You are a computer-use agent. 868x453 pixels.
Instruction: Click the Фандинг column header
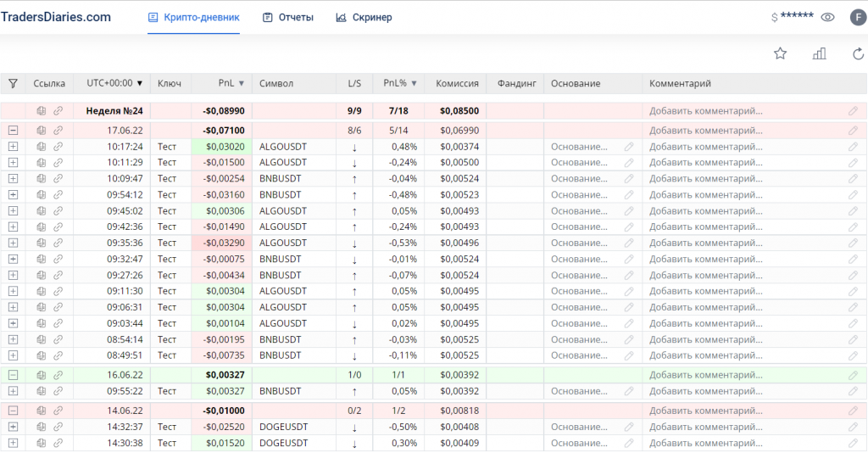click(x=517, y=84)
